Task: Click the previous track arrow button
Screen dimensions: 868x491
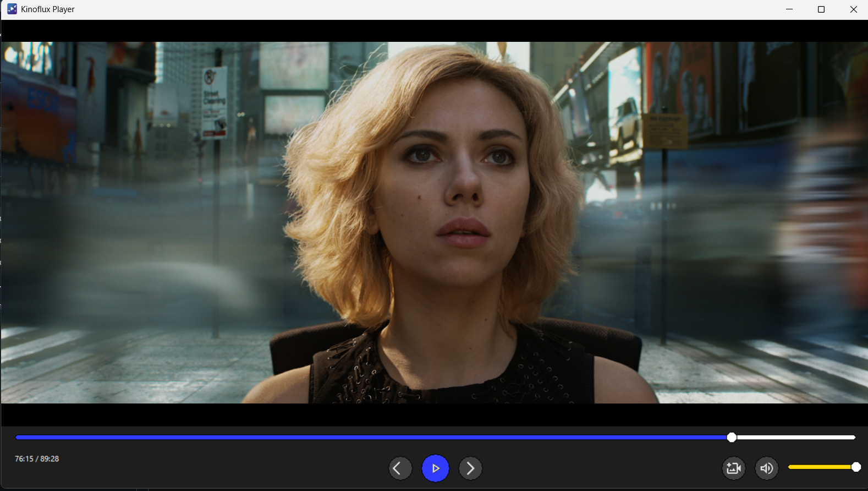Action: [x=400, y=468]
